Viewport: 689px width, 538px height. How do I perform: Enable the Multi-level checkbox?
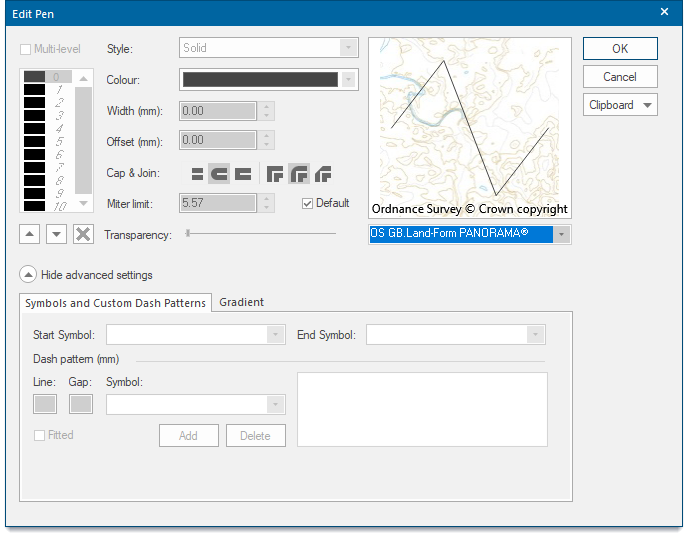pyautogui.click(x=25, y=49)
